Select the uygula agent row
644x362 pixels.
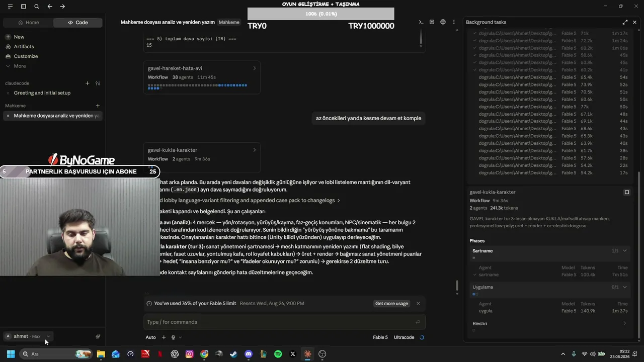550,311
